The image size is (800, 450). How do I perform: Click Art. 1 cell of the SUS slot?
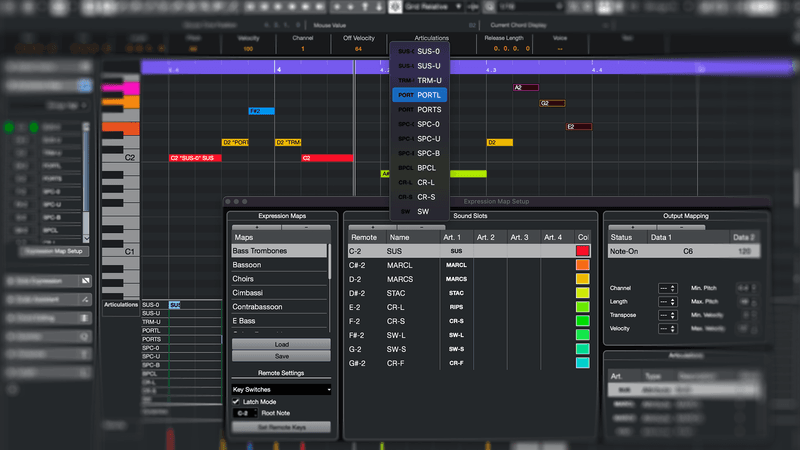click(x=456, y=251)
